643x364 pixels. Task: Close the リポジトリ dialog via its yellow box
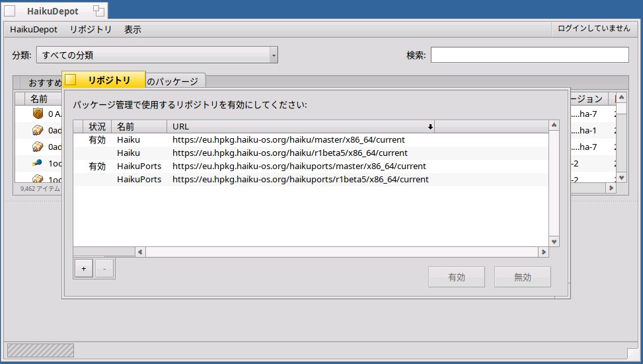tap(71, 79)
